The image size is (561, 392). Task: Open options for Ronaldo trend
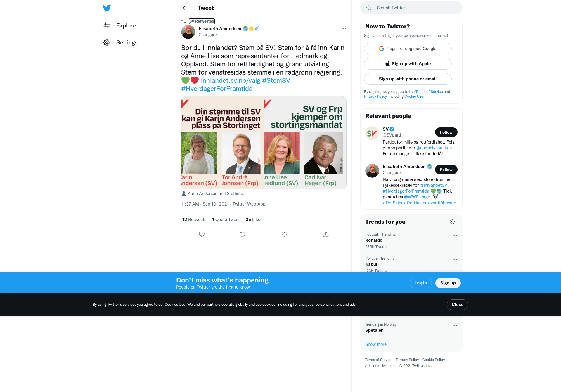[x=455, y=235]
